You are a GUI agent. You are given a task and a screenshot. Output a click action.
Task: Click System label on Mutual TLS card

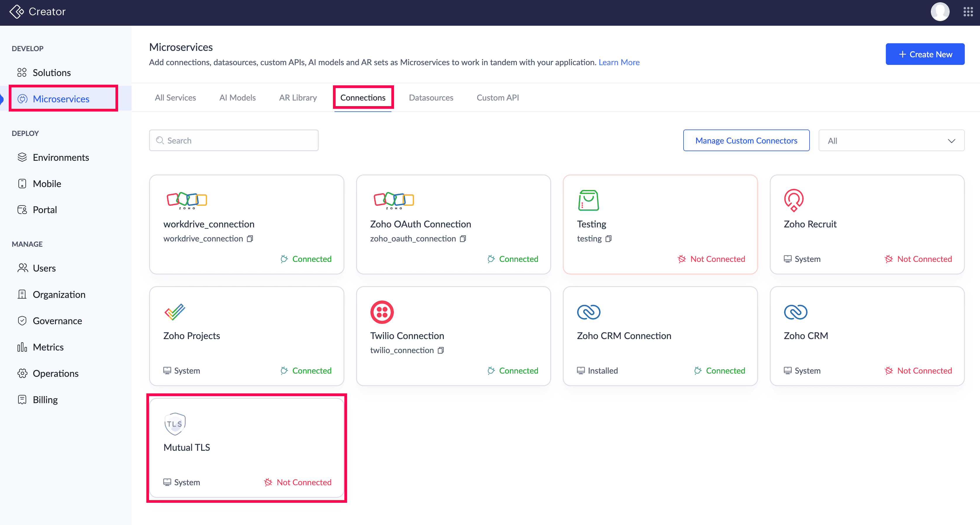pyautogui.click(x=182, y=482)
